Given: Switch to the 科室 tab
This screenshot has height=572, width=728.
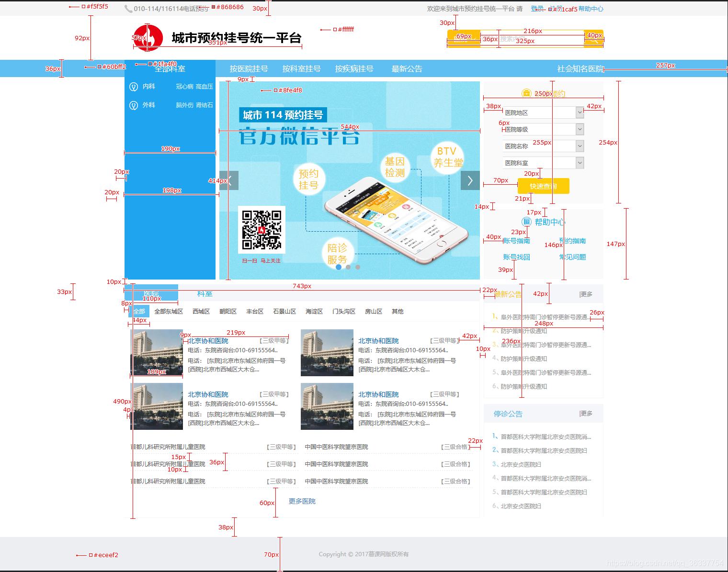Looking at the screenshot, I should 205,293.
